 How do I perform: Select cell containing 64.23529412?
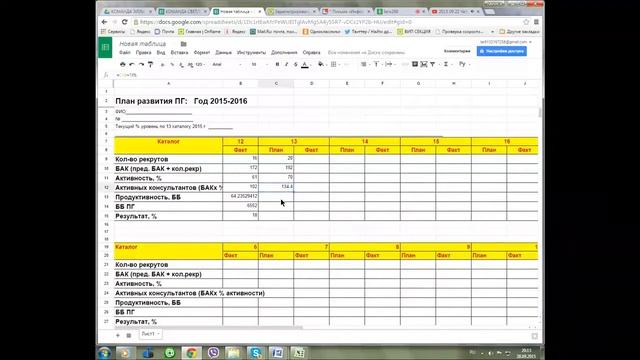coord(240,196)
